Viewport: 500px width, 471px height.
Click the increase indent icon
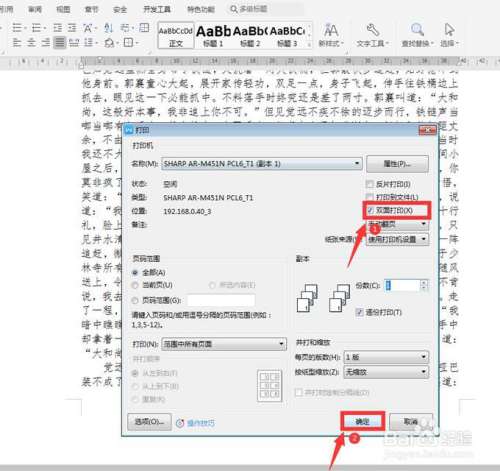coord(72,28)
